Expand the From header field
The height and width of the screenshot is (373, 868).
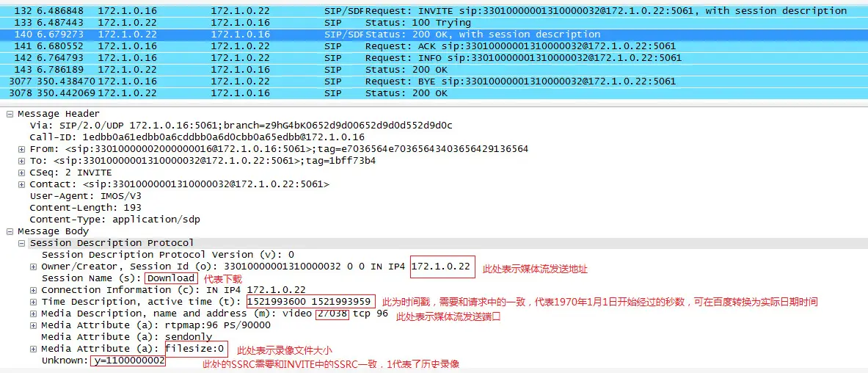click(22, 149)
